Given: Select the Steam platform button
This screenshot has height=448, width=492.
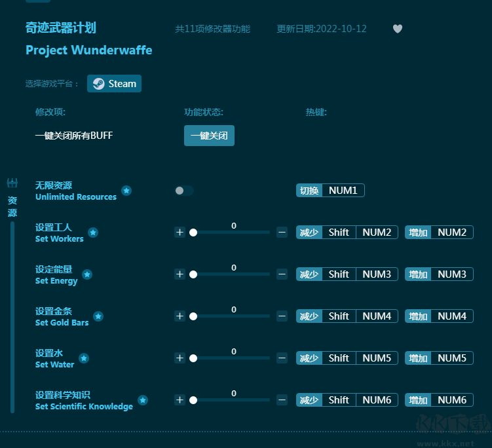Looking at the screenshot, I should (x=114, y=83).
